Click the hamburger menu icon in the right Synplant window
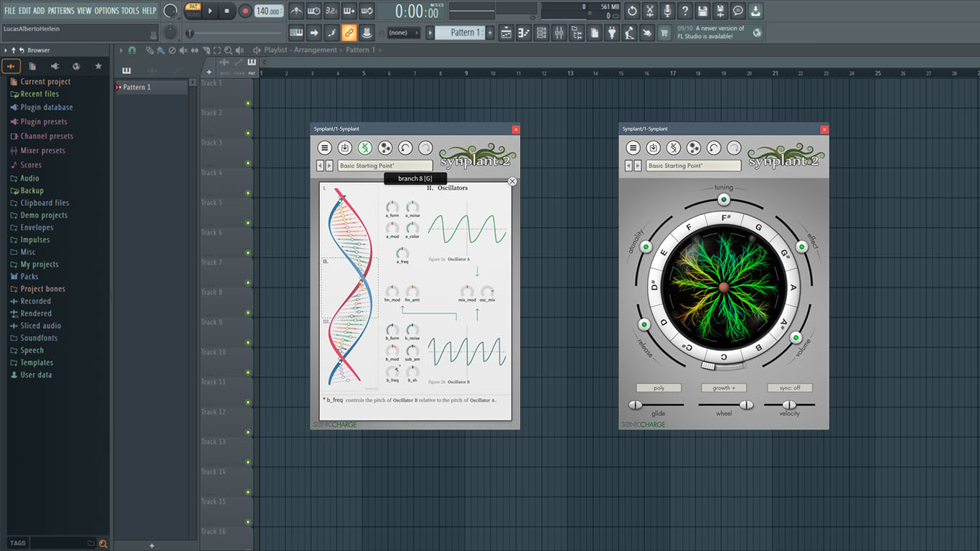The image size is (980, 551). (633, 148)
